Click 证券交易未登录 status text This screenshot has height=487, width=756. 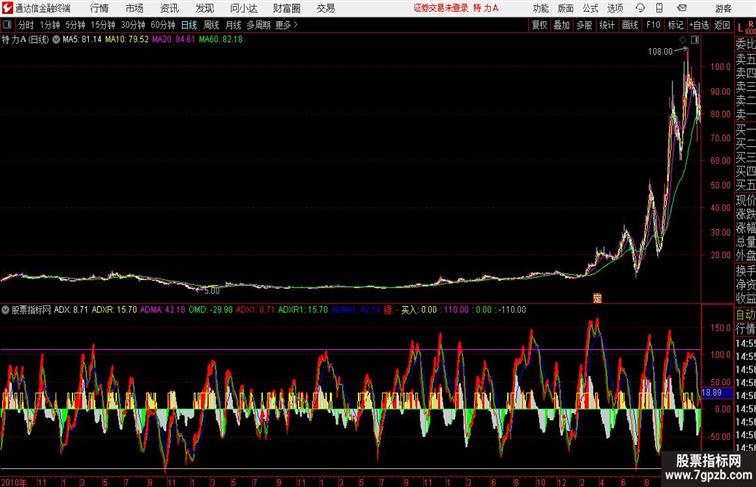[441, 8]
